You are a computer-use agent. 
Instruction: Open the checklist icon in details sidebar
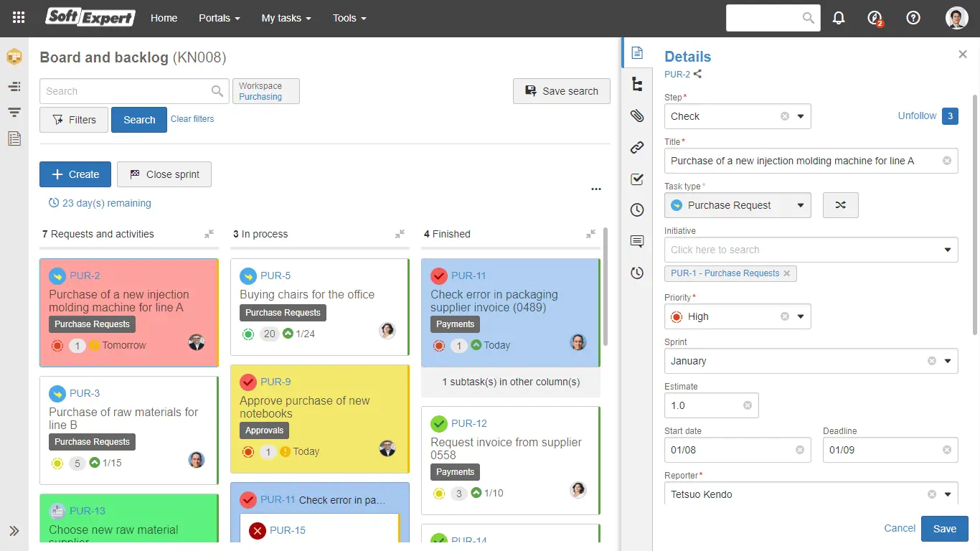click(x=636, y=179)
